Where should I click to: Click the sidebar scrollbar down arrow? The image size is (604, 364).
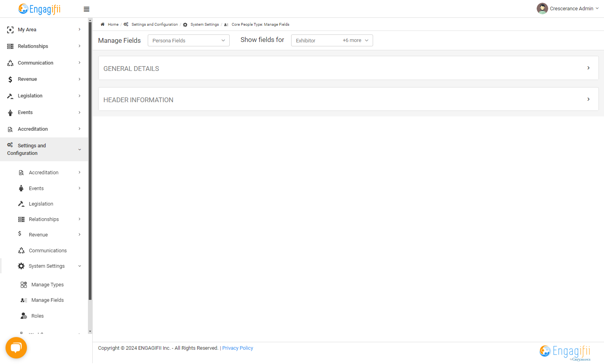coord(90,331)
